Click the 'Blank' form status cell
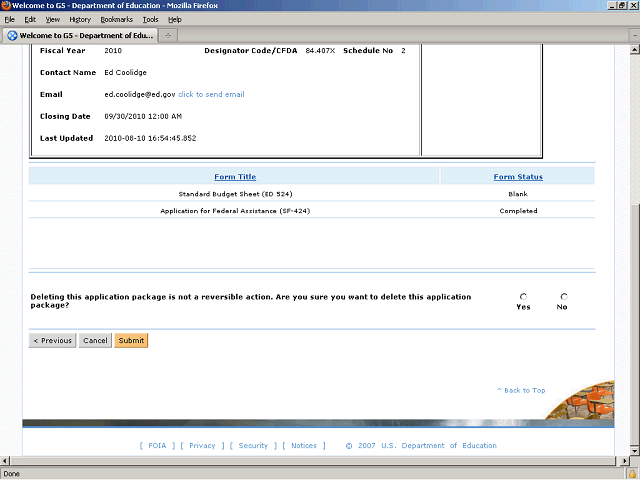The width and height of the screenshot is (640, 480). (x=518, y=194)
